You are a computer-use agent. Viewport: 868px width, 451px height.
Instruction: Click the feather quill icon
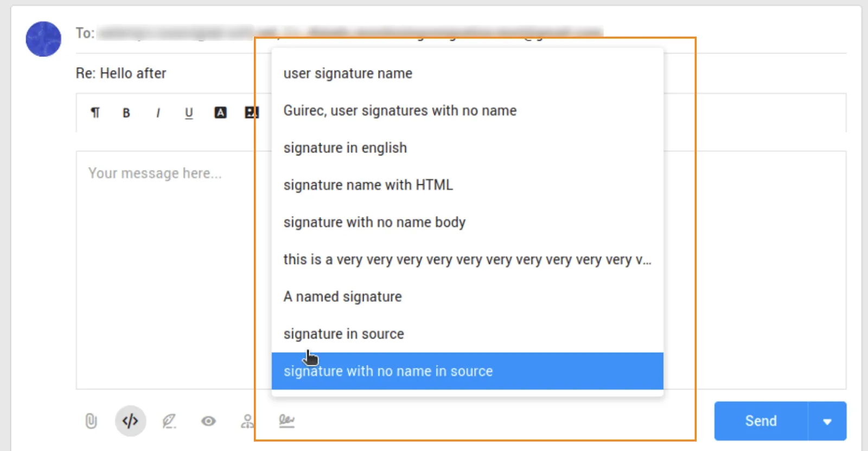point(169,421)
